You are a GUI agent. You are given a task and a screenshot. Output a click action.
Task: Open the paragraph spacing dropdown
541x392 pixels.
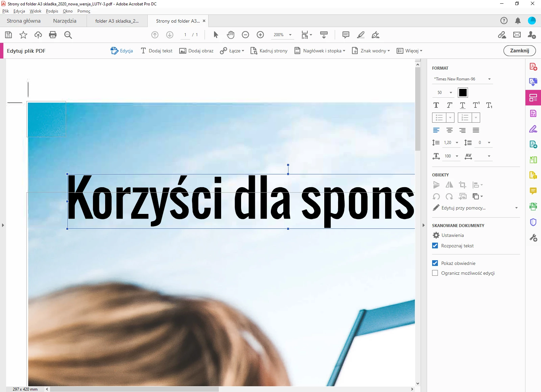(x=489, y=143)
